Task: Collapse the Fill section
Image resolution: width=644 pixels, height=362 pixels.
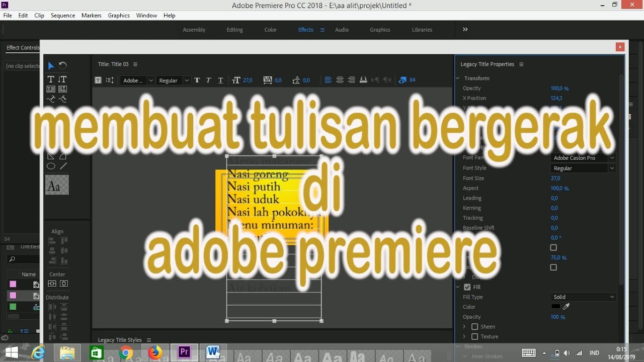Action: pos(458,287)
